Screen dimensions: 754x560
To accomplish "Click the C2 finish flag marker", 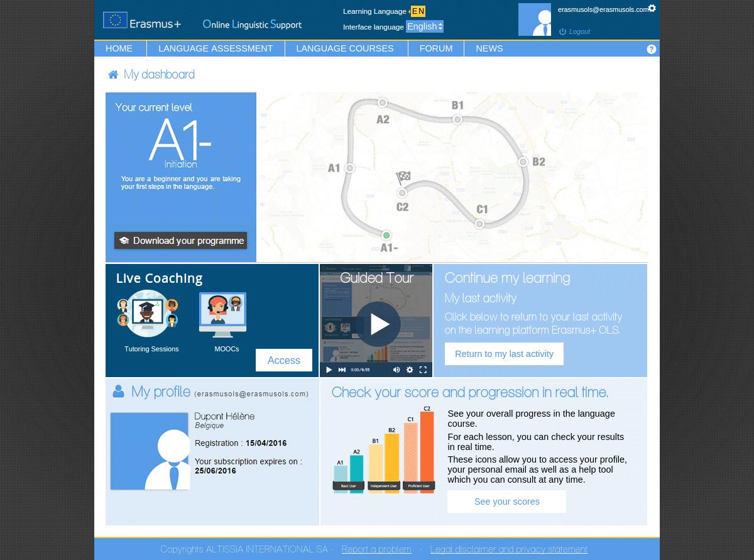I will (403, 179).
